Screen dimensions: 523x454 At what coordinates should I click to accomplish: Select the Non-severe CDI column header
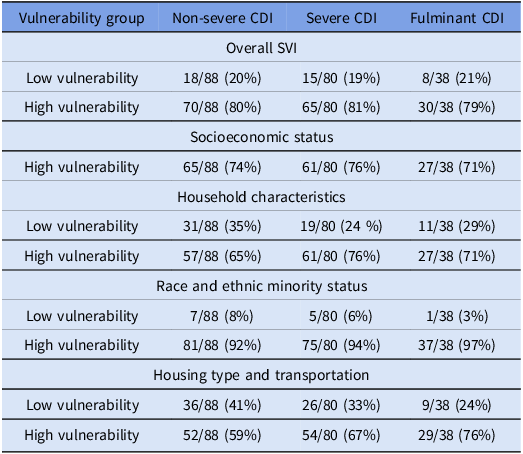(222, 18)
